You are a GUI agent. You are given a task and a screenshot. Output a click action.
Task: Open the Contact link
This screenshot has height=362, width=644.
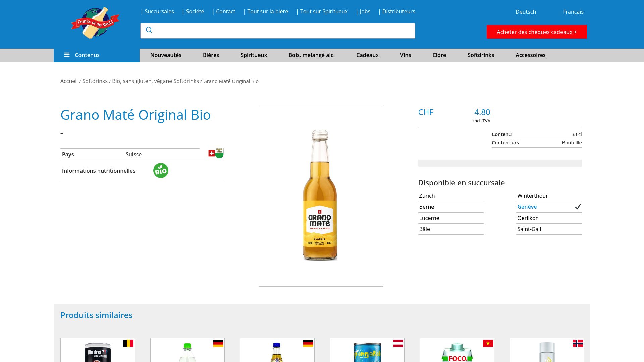click(x=226, y=11)
